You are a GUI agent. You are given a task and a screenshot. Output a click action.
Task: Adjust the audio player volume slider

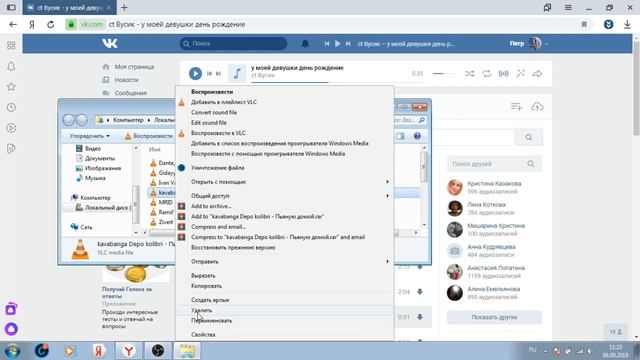tap(444, 74)
